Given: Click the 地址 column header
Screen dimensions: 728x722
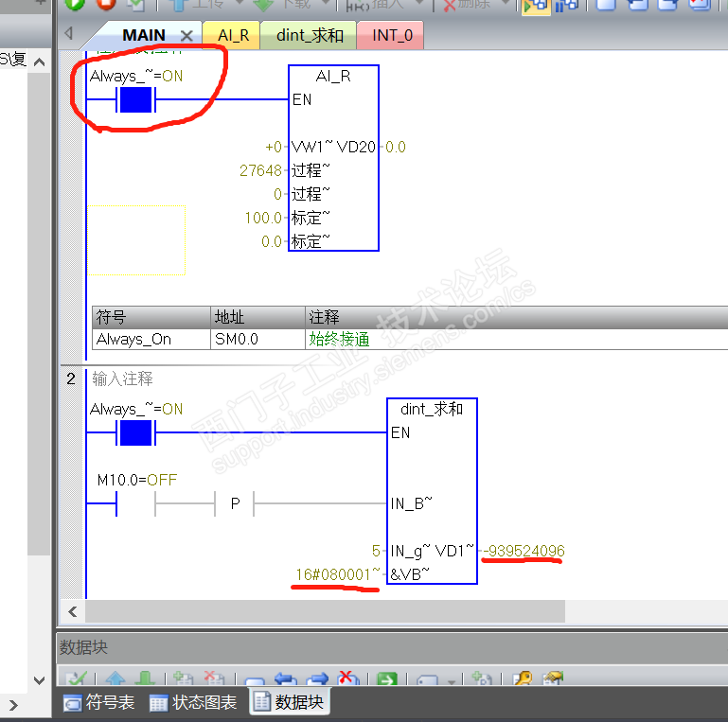Looking at the screenshot, I should (257, 317).
